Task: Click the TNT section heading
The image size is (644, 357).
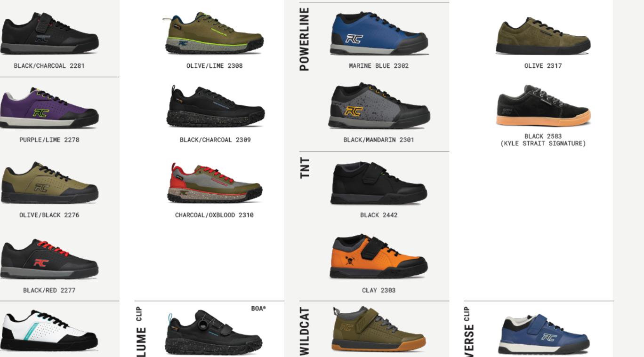Action: [x=305, y=168]
